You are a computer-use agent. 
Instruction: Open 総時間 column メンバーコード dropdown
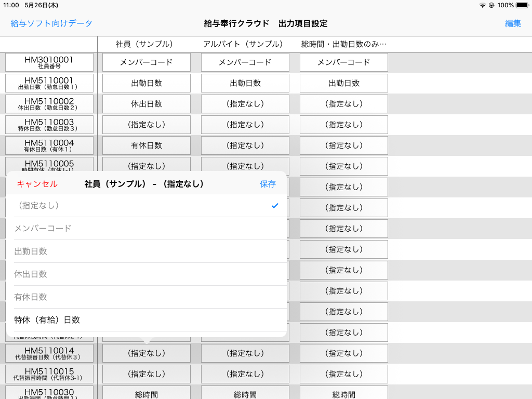344,62
